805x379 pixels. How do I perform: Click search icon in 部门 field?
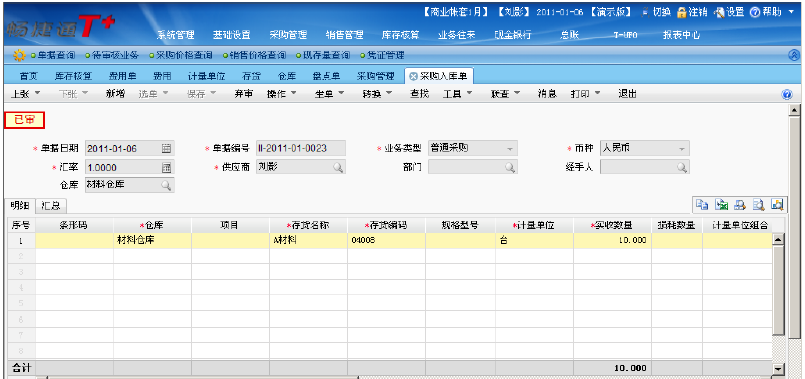(509, 167)
